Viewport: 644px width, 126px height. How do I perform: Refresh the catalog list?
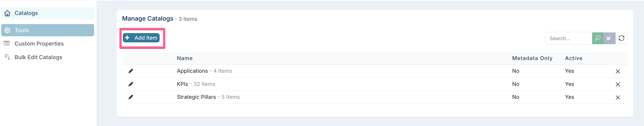pos(621,38)
